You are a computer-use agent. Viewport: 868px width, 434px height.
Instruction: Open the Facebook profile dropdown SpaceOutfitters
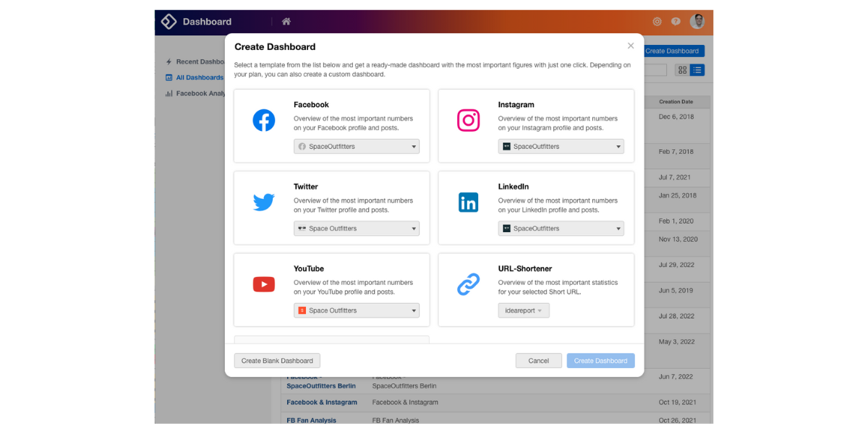(x=357, y=146)
